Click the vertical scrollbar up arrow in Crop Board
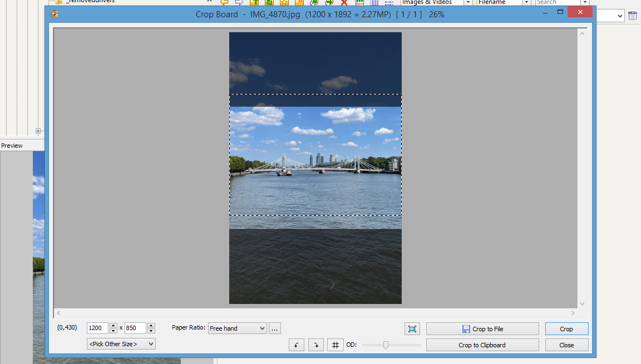Viewport: 641px width, 364px height. click(x=582, y=33)
